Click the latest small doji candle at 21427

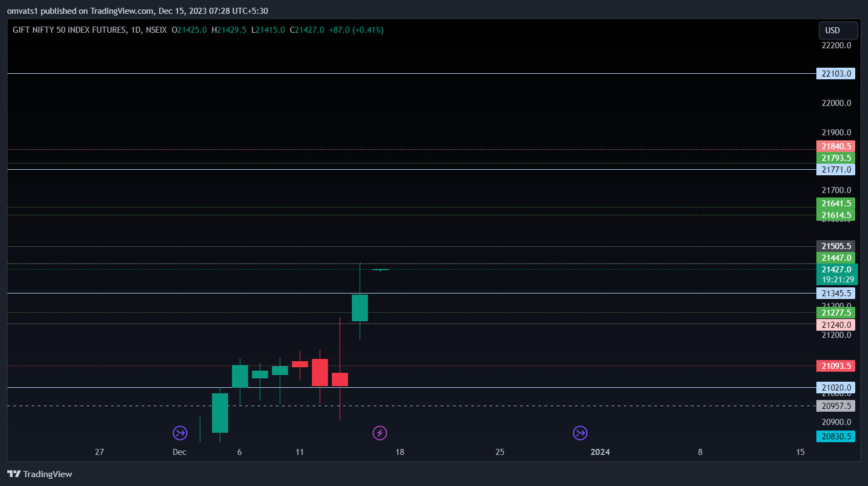[380, 270]
